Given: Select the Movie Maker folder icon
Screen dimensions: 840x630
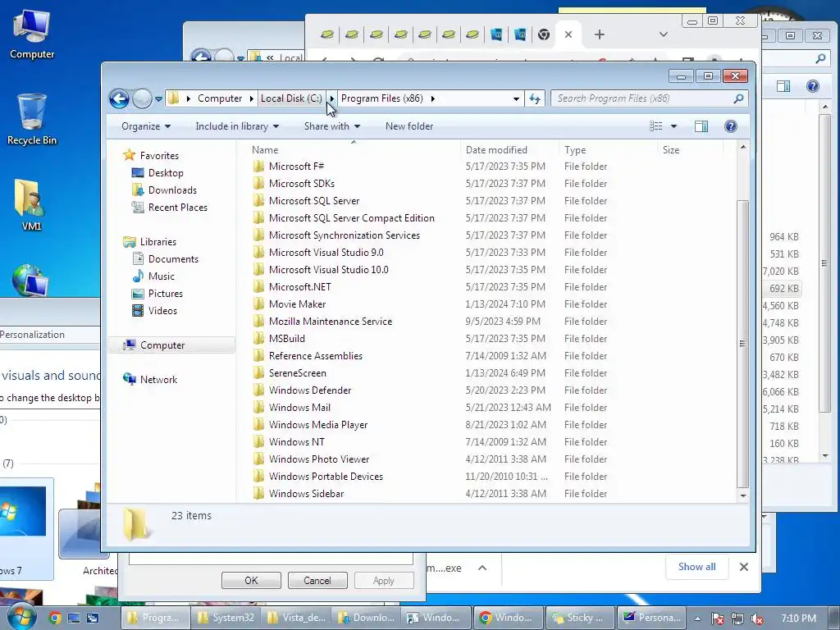Looking at the screenshot, I should tap(258, 304).
